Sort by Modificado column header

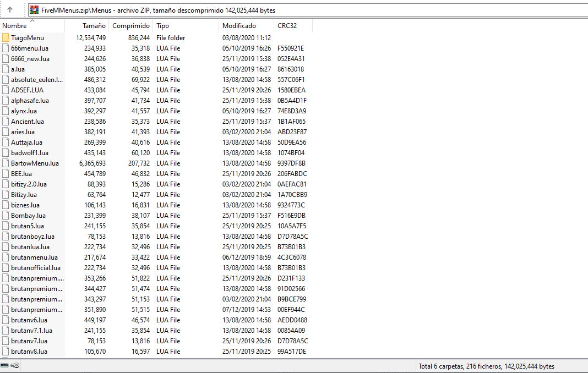click(239, 26)
